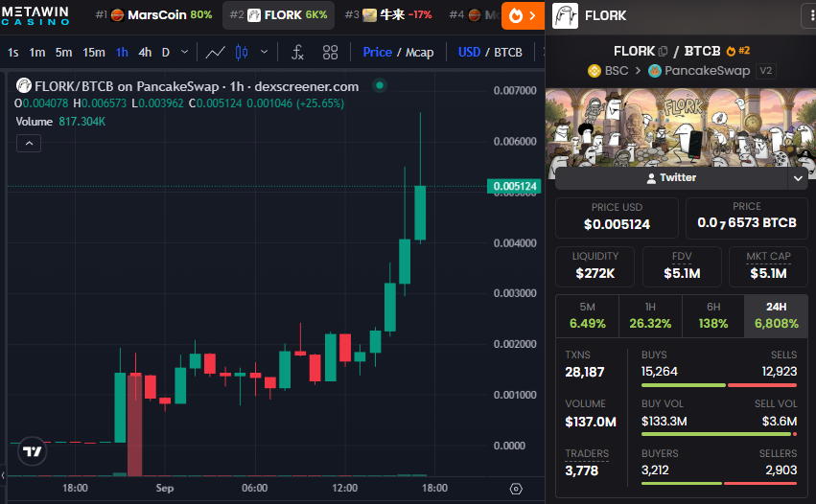Click the buyers versus sellers ratio bar

point(719,484)
